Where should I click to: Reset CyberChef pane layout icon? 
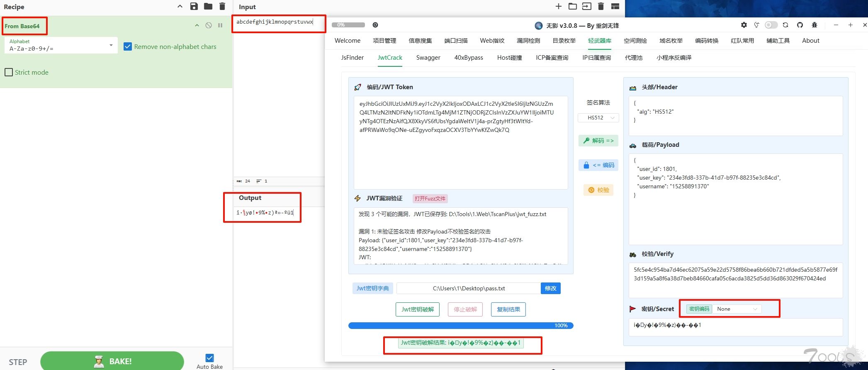(x=615, y=6)
